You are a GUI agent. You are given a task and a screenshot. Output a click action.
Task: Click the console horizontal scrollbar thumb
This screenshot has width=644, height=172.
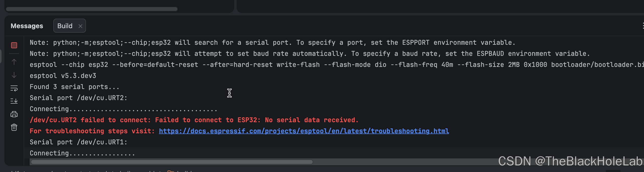(172, 162)
